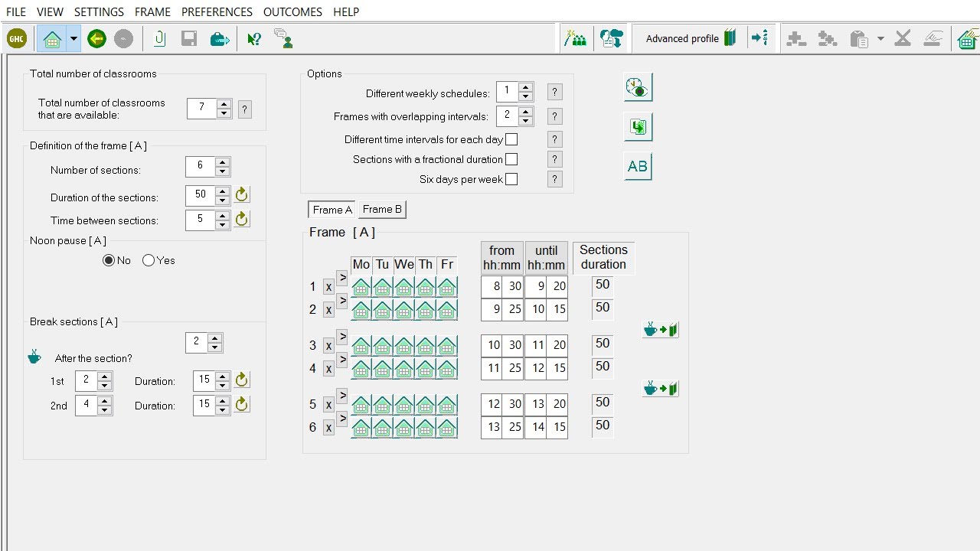980x551 pixels.
Task: Click the x button for section 4
Action: (328, 369)
